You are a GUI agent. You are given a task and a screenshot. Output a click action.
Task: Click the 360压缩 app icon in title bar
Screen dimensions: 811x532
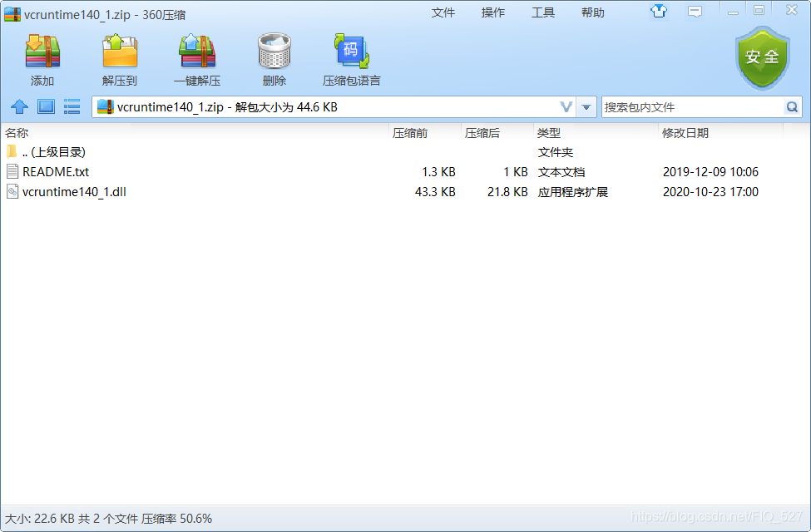click(x=12, y=14)
